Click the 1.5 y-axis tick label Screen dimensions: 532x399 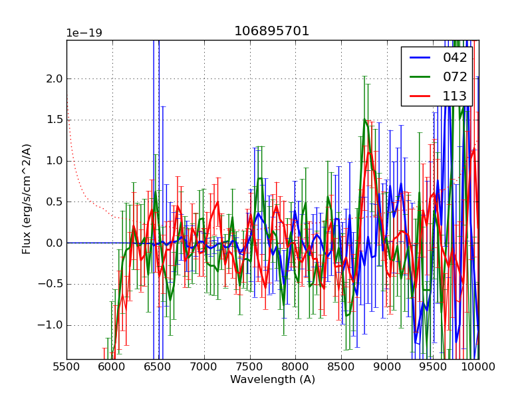pos(54,120)
